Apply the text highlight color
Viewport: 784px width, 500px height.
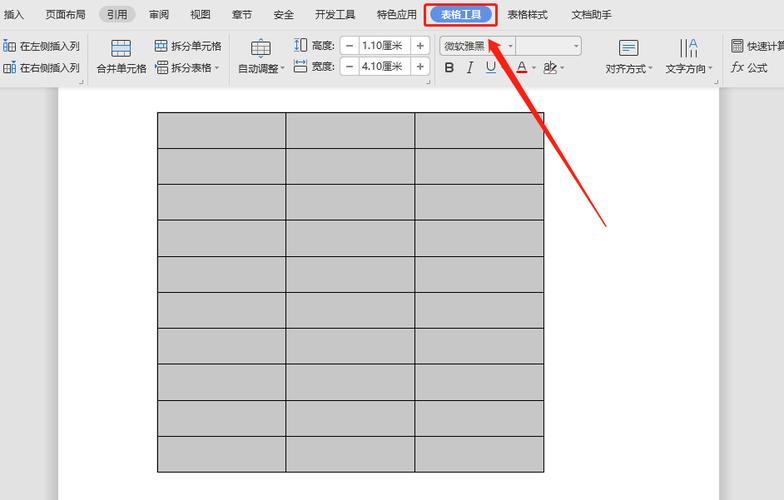point(550,67)
